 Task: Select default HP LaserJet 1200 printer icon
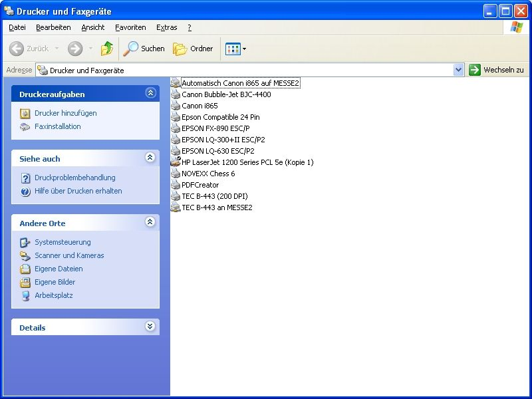(x=176, y=162)
